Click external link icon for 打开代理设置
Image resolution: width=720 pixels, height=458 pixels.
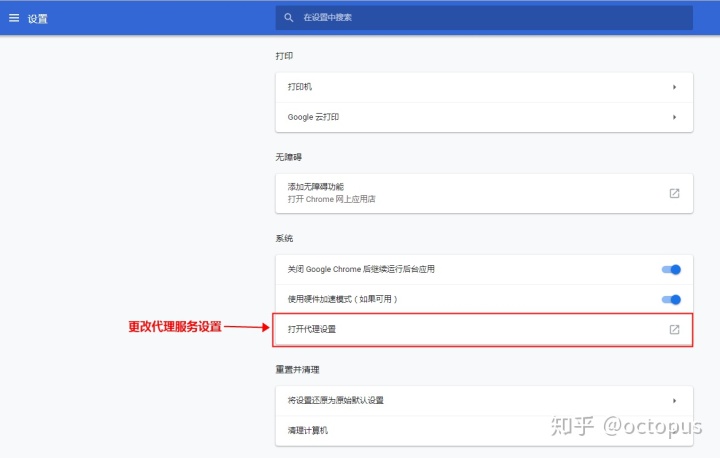pos(674,329)
